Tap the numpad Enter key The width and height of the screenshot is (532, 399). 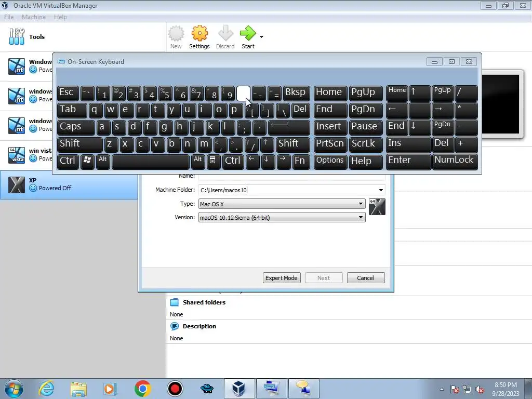[x=408, y=162]
